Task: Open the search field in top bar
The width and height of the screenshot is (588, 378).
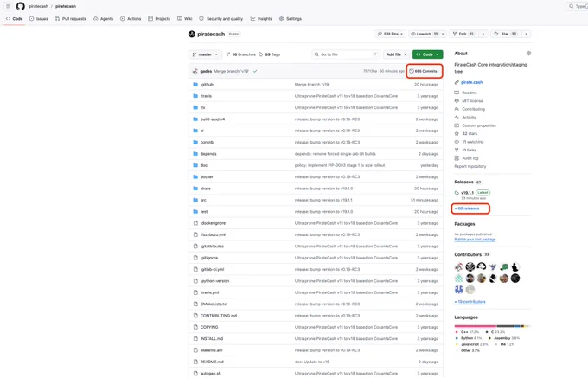Action: [577, 6]
